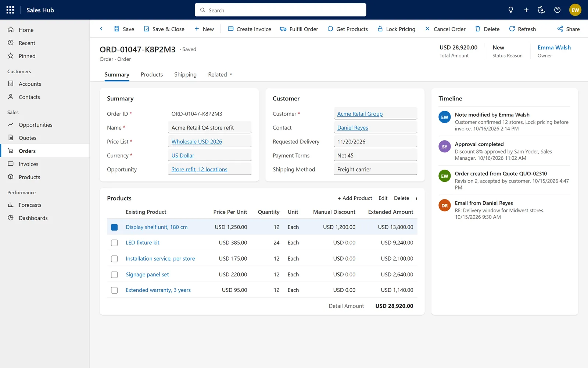Refresh the order record
The height and width of the screenshot is (368, 588).
click(x=522, y=29)
